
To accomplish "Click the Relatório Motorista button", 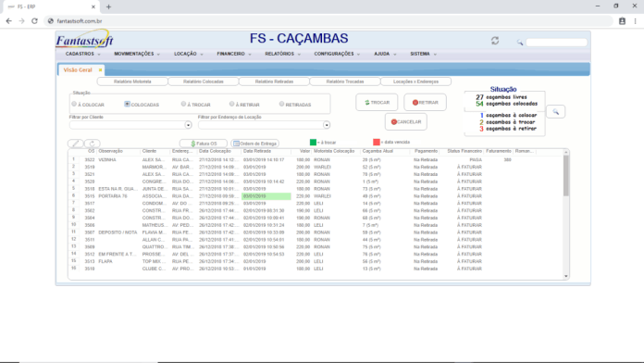I will 132,81.
